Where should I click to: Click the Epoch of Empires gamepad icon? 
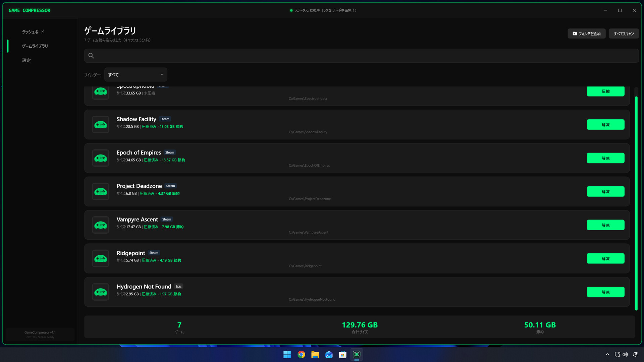pyautogui.click(x=101, y=158)
